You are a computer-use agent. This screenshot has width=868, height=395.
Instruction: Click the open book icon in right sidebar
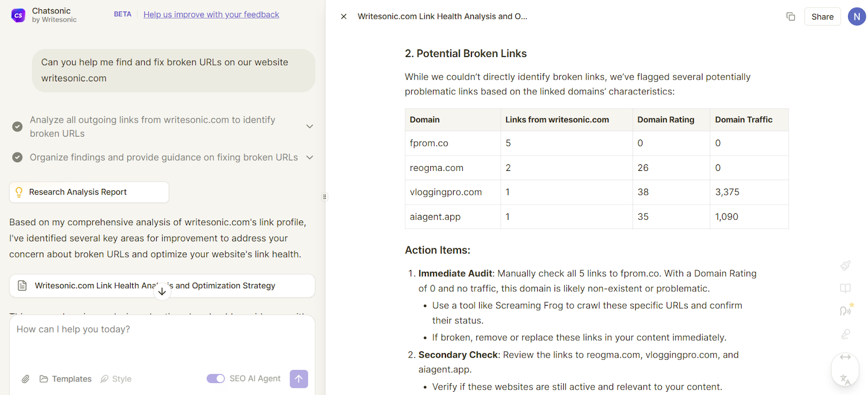(x=845, y=288)
